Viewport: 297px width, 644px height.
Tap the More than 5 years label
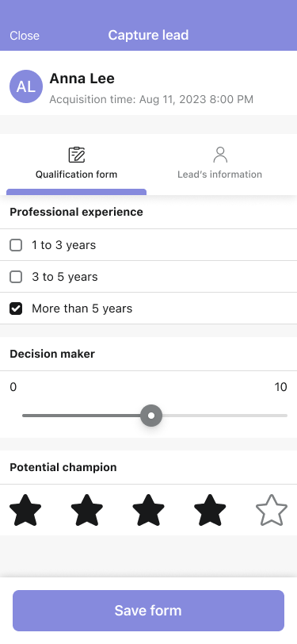[82, 309]
